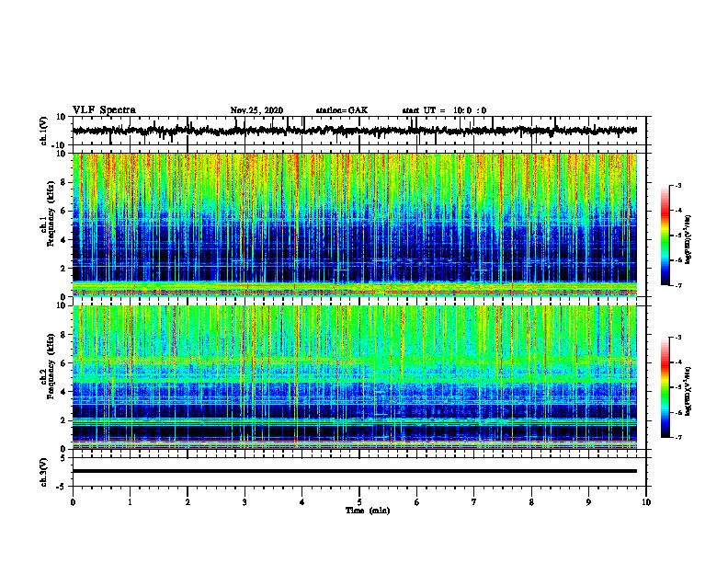
Task: Click the ch.1 spectrogram "8" kHz tick label
Action: click(64, 182)
